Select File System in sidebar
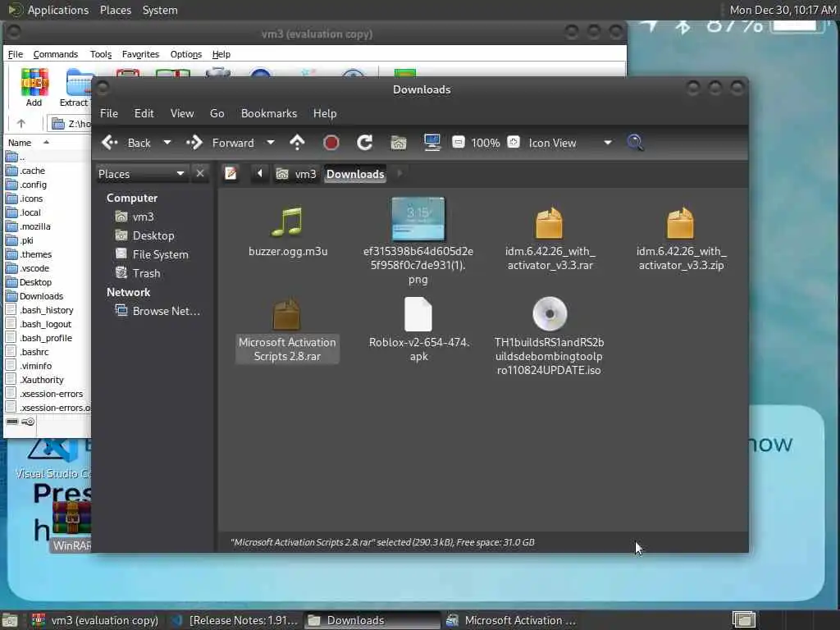Image resolution: width=840 pixels, height=630 pixels. [152, 254]
